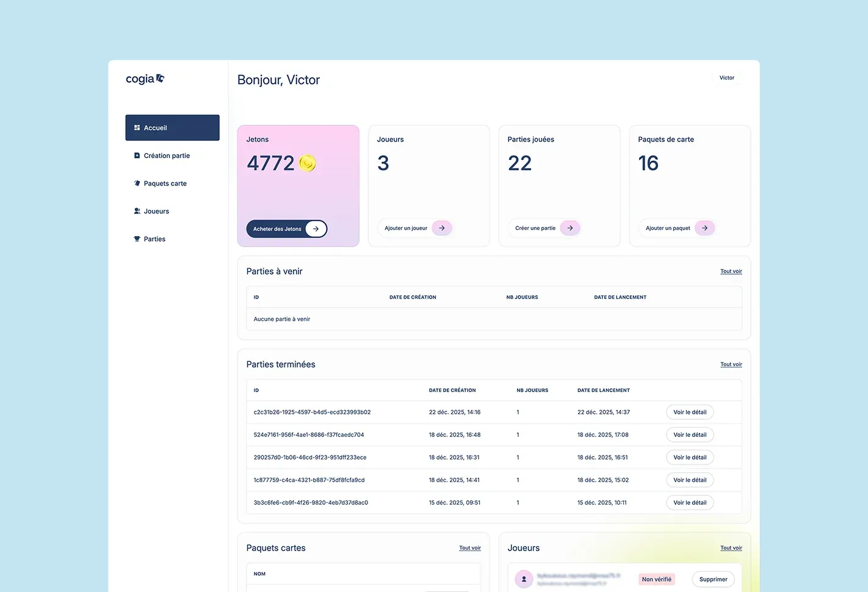Click ID 524e7161-956f-4ae1-8686-f37fcaedc704

click(x=309, y=435)
